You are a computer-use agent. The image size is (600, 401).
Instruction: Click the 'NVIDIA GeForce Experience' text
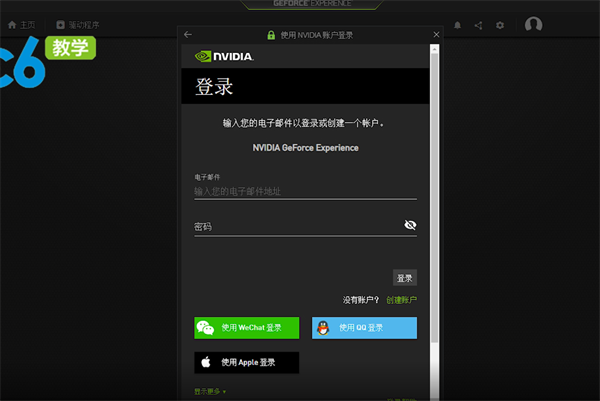click(305, 148)
